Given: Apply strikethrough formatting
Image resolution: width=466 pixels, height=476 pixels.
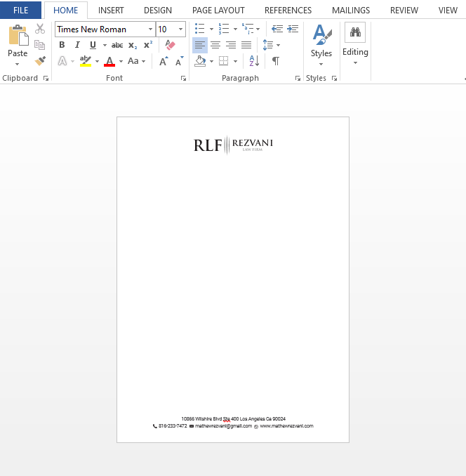Looking at the screenshot, I should [117, 45].
